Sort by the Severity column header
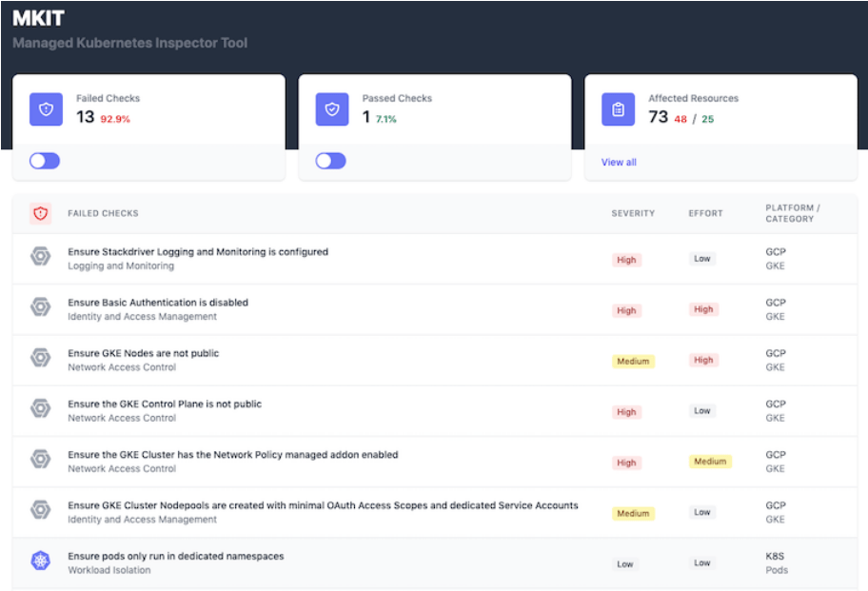 [x=633, y=214]
